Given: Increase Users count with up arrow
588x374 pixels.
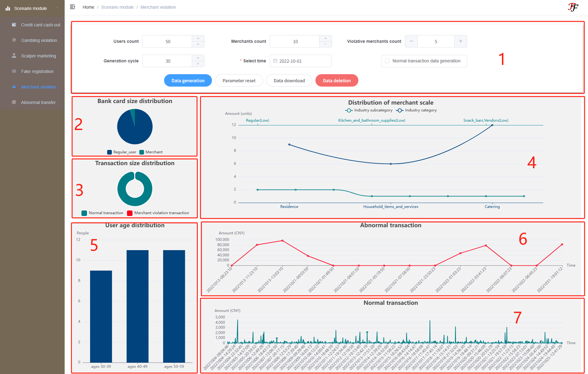Looking at the screenshot, I should [198, 38].
